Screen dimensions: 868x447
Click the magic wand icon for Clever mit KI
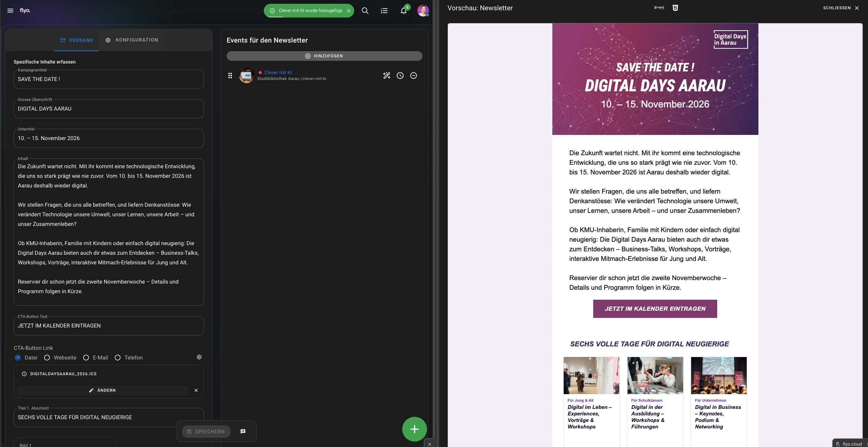coord(387,76)
